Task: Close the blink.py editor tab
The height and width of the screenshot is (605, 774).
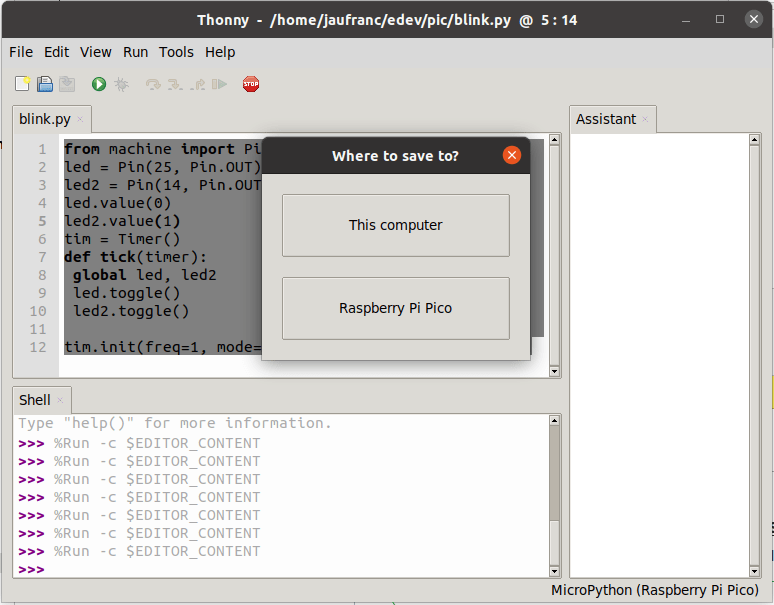Action: coord(81,119)
